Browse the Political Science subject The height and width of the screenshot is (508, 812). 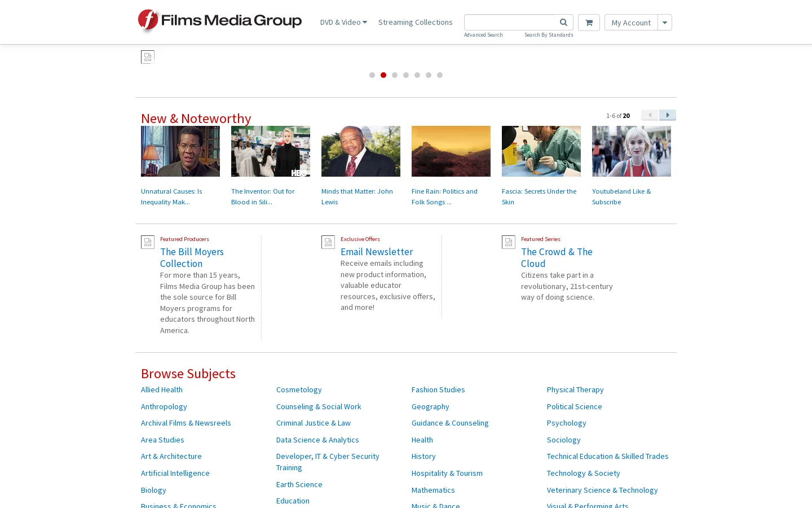[x=574, y=406]
